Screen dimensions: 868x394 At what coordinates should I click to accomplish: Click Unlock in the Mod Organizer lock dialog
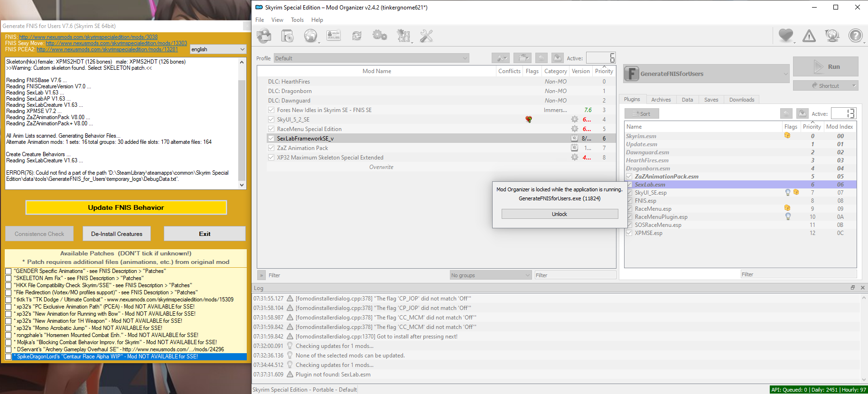tap(560, 214)
